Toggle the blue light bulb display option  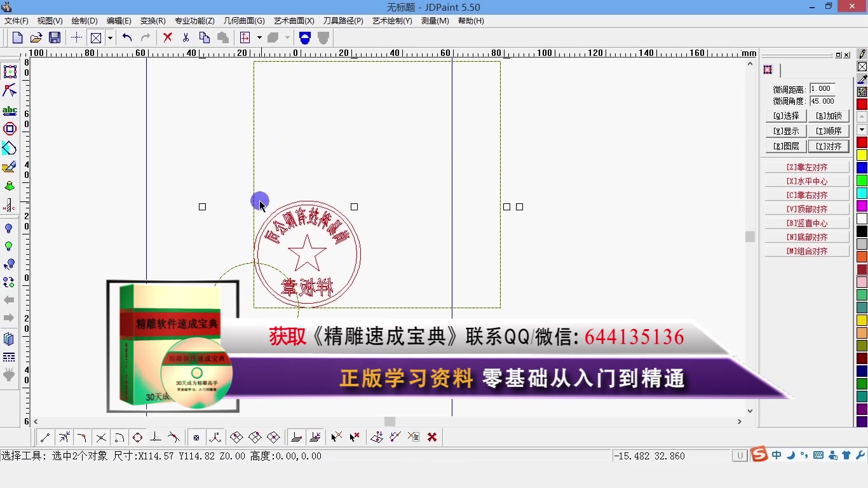(10, 228)
